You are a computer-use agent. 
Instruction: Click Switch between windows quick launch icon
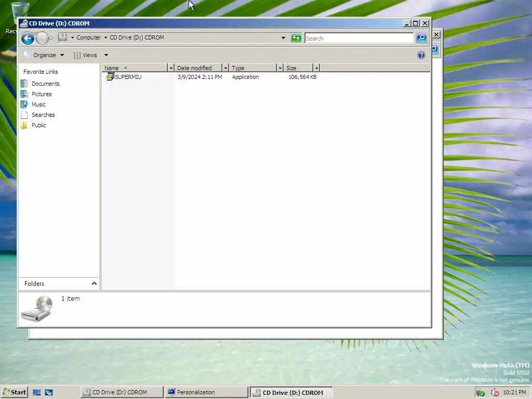49,393
